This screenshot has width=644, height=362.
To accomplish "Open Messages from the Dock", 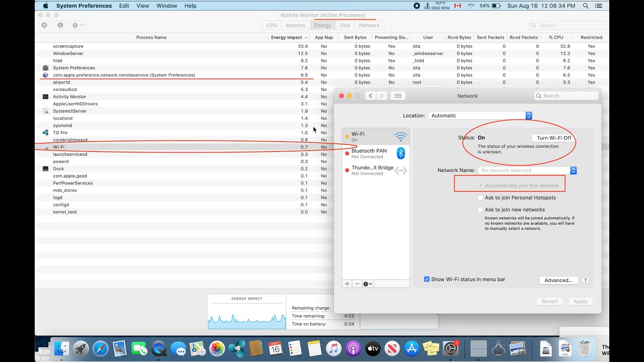I will coord(178,348).
